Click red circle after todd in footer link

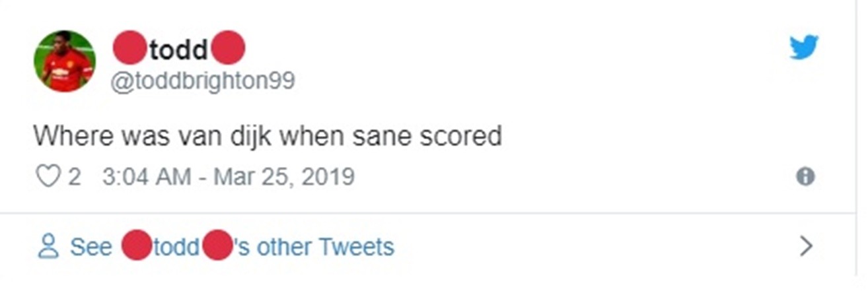pyautogui.click(x=218, y=246)
